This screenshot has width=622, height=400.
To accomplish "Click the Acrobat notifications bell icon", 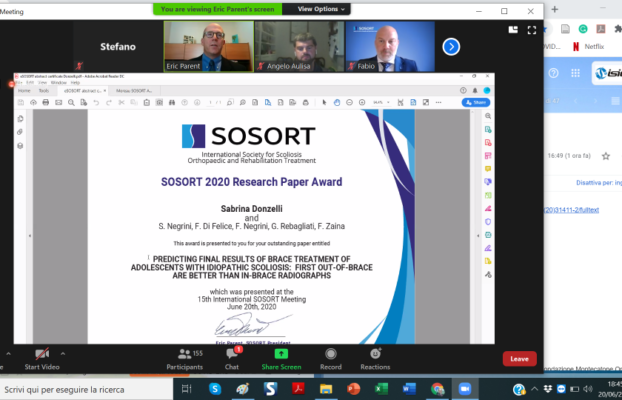I will [x=475, y=90].
